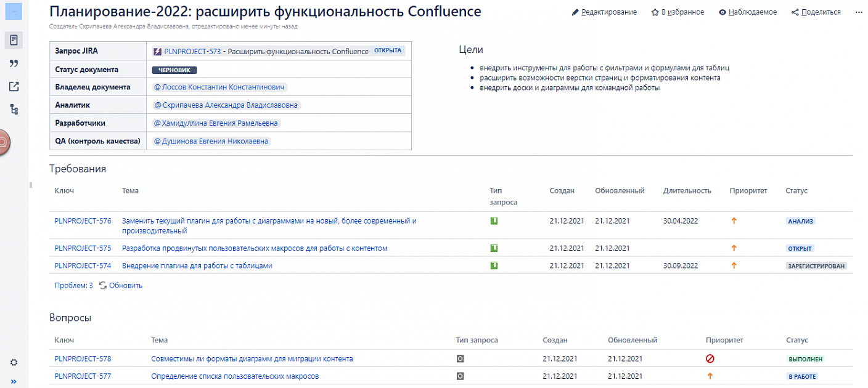Screen dimensions: 868x388
Task: Open the PLNPROJECT-573 Jira issue link
Action: click(192, 52)
